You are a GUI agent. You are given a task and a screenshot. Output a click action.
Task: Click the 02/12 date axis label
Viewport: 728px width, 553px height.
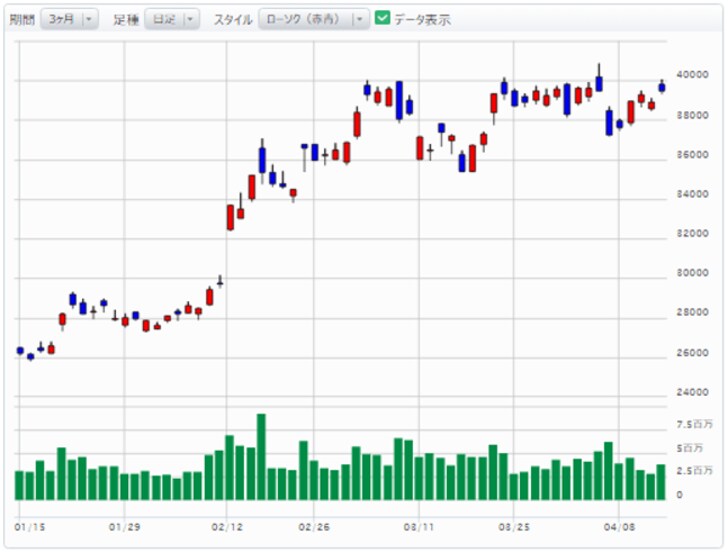[x=228, y=525]
